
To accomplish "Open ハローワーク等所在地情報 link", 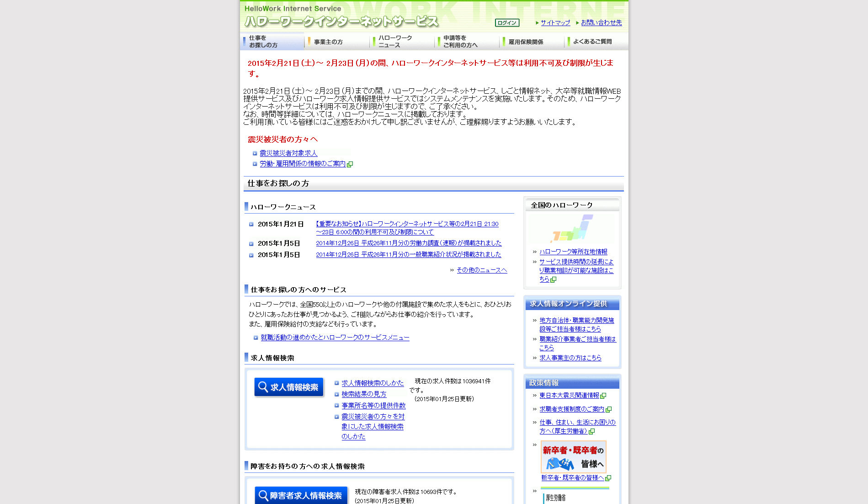I will coord(573,252).
